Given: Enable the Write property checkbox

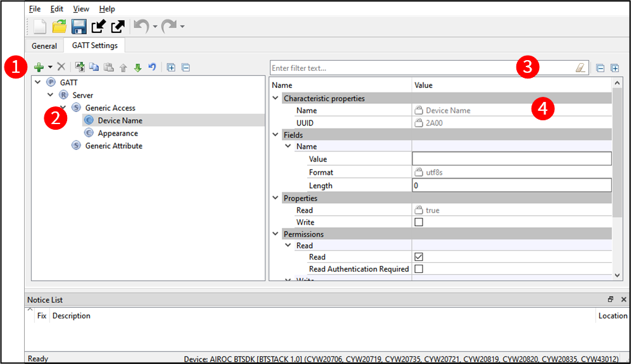Looking at the screenshot, I should click(x=419, y=222).
